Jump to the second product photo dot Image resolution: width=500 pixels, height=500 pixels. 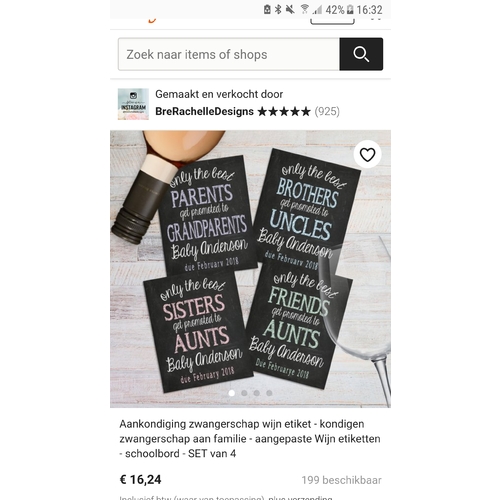point(244,393)
